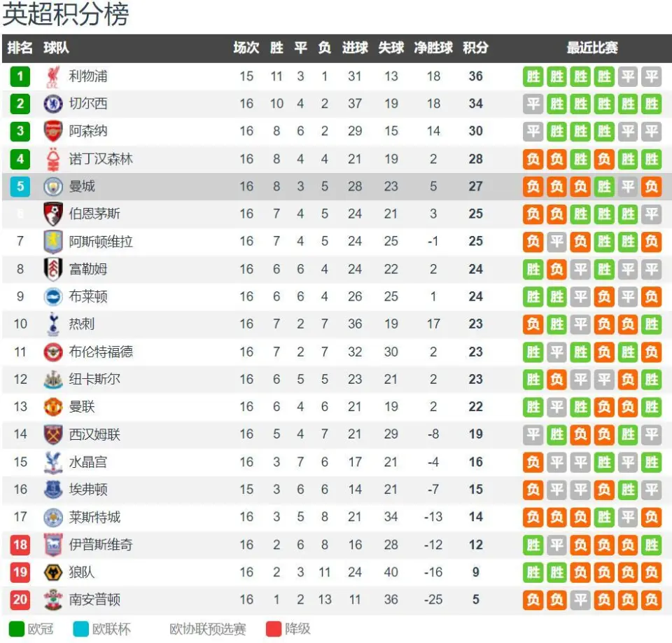Click the Manchester City crest
Screen dimensions: 672x643
[53, 186]
